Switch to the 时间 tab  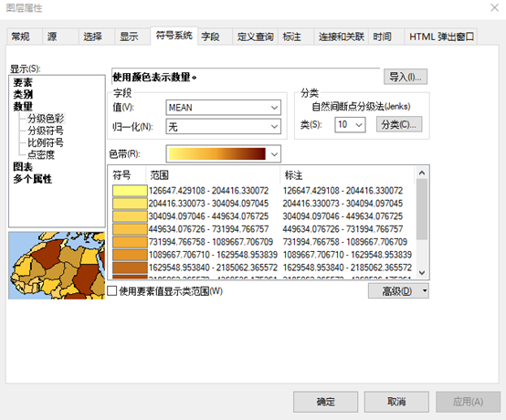point(386,37)
